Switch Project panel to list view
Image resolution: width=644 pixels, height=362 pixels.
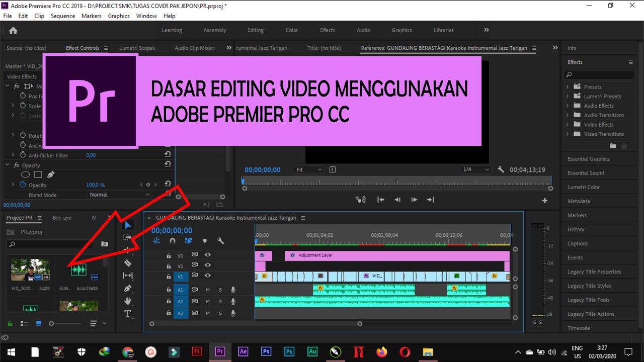(x=24, y=323)
